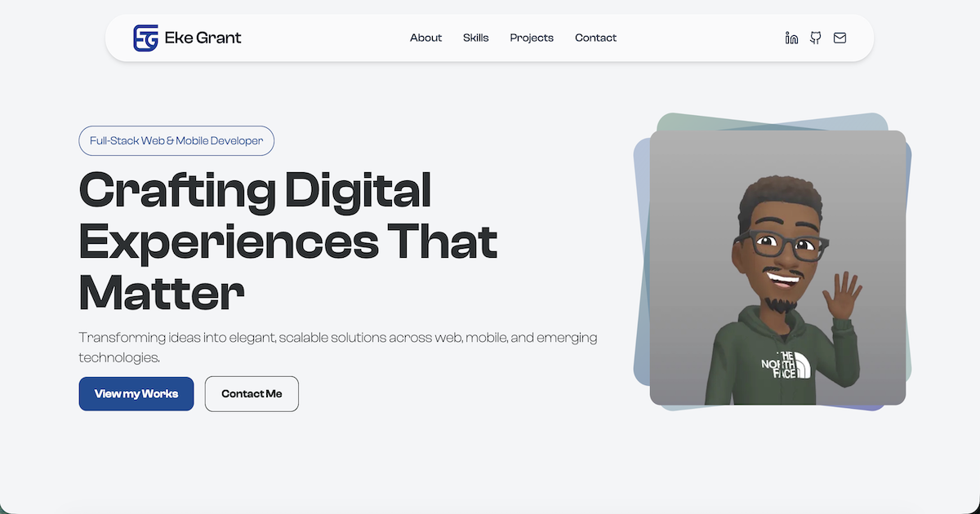Go to the About section
The width and height of the screenshot is (980, 514).
(425, 38)
